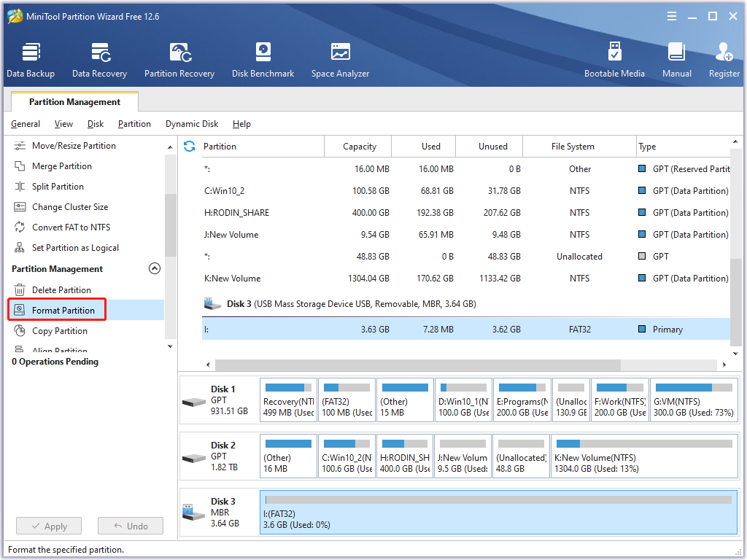Select E:Programs block on Disk 1
The width and height of the screenshot is (747, 560).
[x=522, y=400]
